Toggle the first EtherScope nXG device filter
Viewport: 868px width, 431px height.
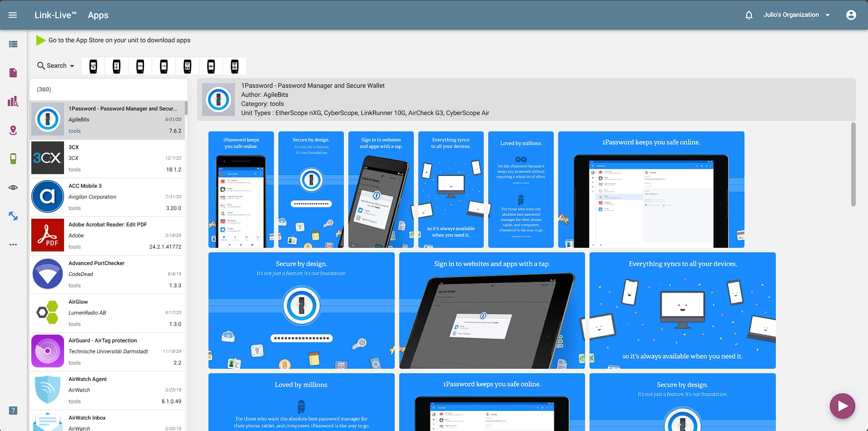(x=94, y=65)
